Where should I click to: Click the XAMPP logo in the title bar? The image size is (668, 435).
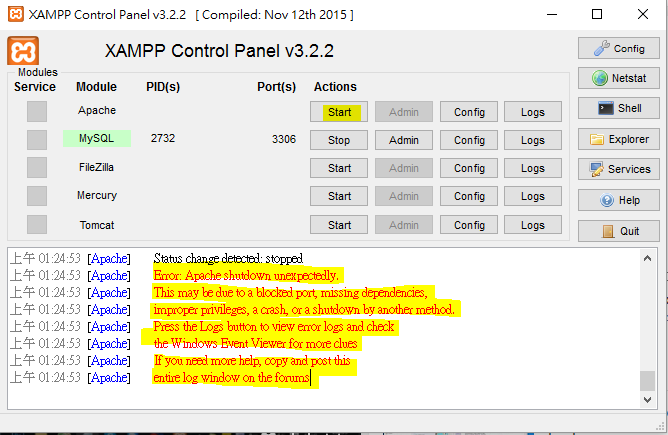tap(16, 14)
